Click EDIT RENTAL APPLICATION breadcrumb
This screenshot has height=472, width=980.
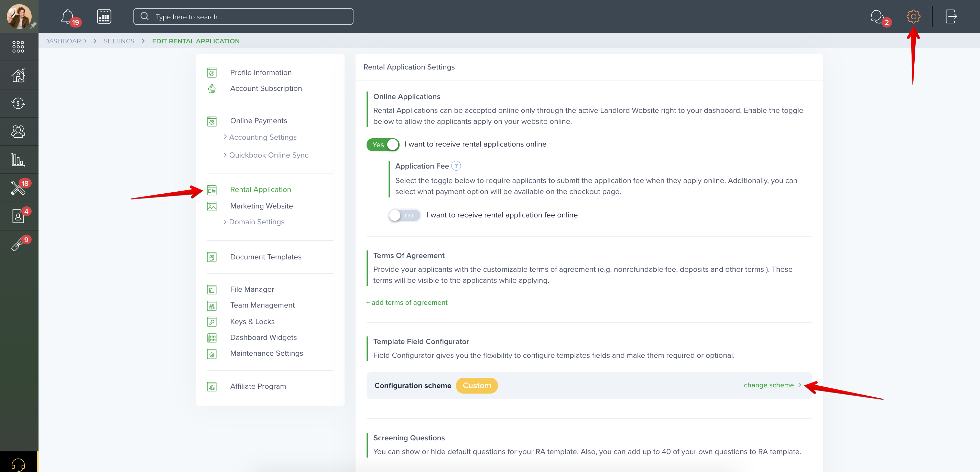click(x=196, y=41)
